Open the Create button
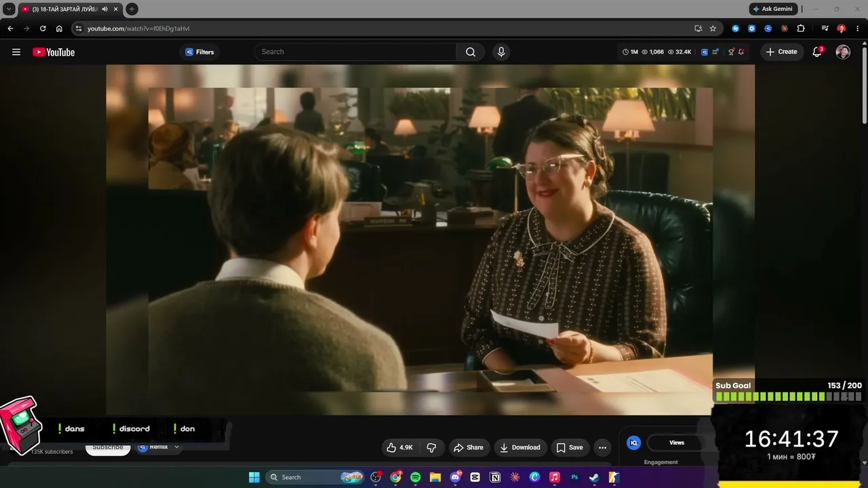This screenshot has width=868, height=488. pyautogui.click(x=782, y=52)
